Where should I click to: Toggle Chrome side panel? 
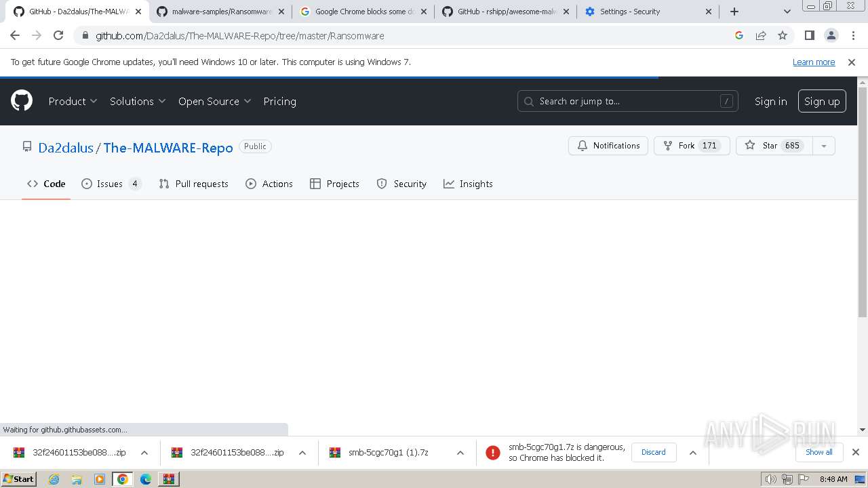click(x=809, y=36)
